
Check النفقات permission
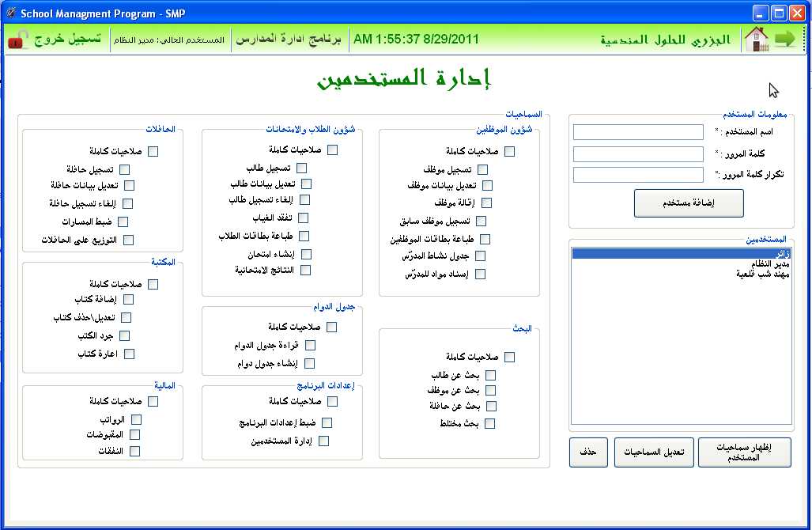pyautogui.click(x=134, y=451)
